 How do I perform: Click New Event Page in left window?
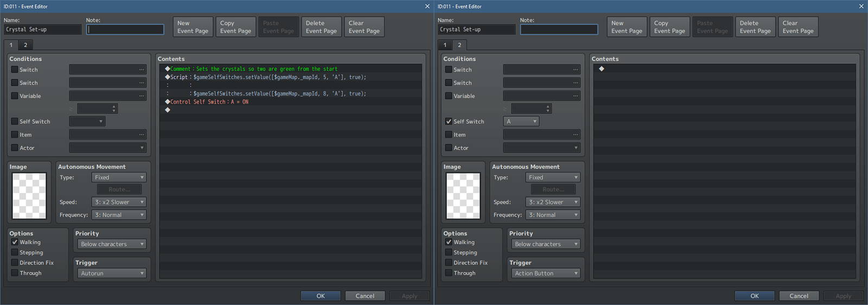(193, 27)
